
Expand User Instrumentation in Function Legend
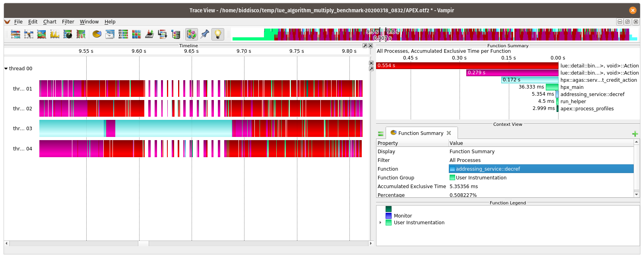click(x=380, y=223)
